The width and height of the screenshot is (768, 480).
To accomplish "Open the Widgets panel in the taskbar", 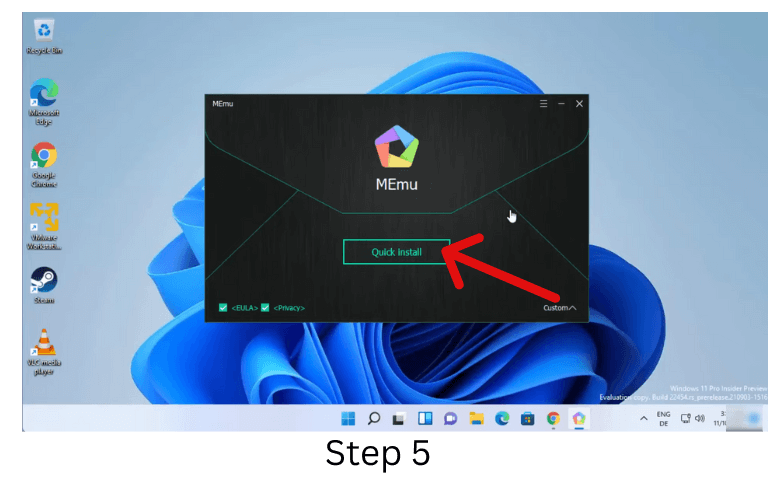I will pyautogui.click(x=425, y=418).
